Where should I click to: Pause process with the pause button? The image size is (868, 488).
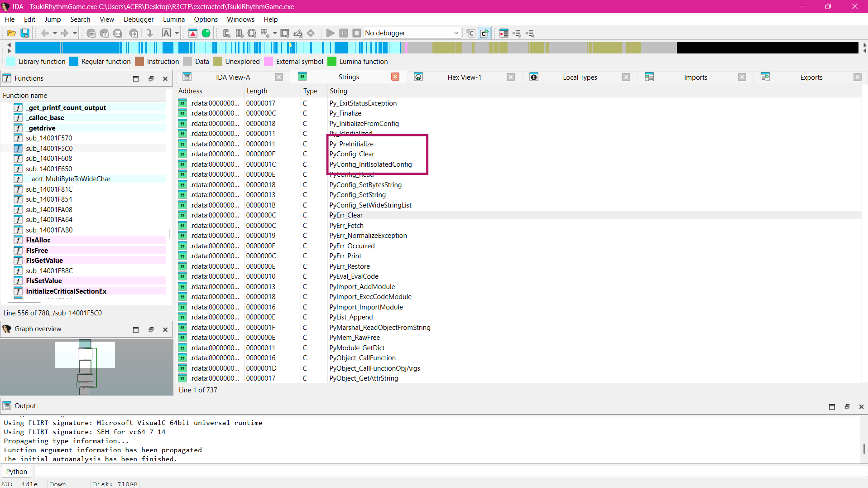coord(344,33)
